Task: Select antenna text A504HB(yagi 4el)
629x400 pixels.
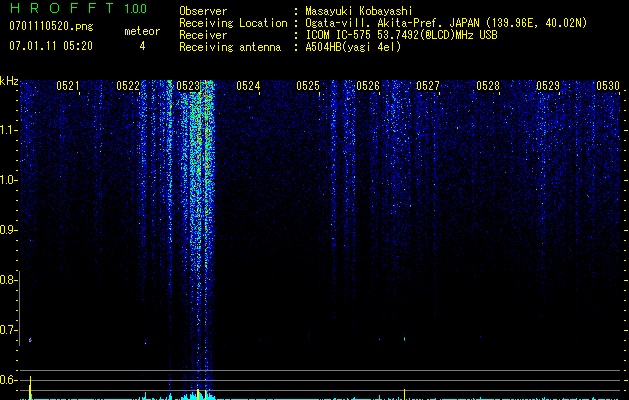Action: coord(353,47)
